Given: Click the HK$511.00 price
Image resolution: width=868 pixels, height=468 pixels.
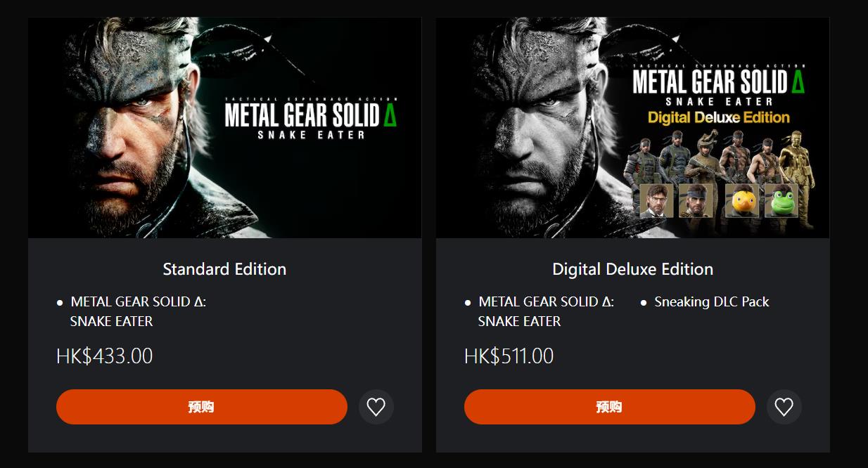Looking at the screenshot, I should 509,356.
